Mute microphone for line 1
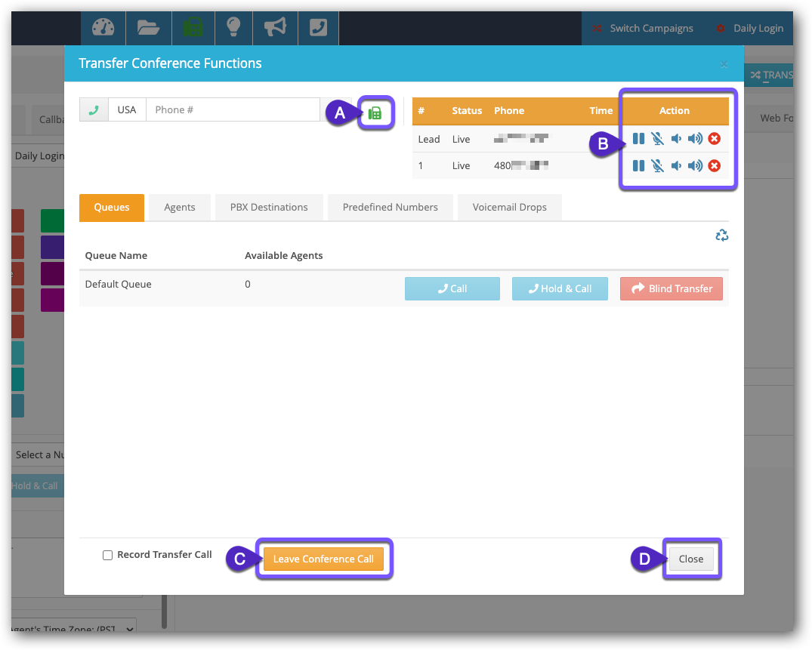This screenshot has width=812, height=650. (657, 166)
